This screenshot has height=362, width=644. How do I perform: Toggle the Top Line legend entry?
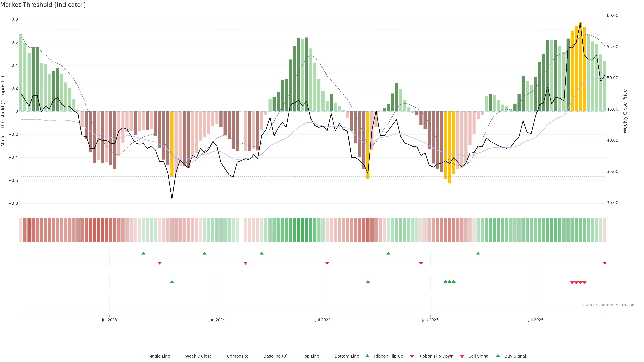pos(311,356)
